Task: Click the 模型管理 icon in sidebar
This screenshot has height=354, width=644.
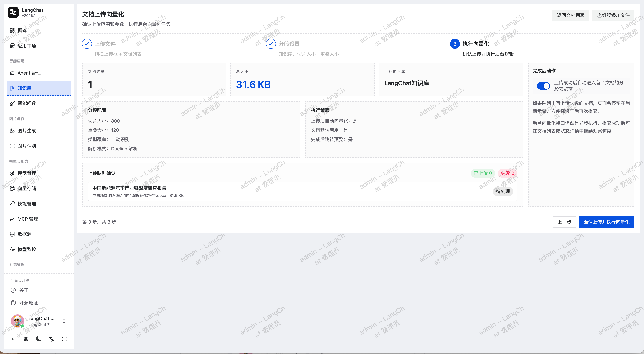Action: click(x=12, y=173)
